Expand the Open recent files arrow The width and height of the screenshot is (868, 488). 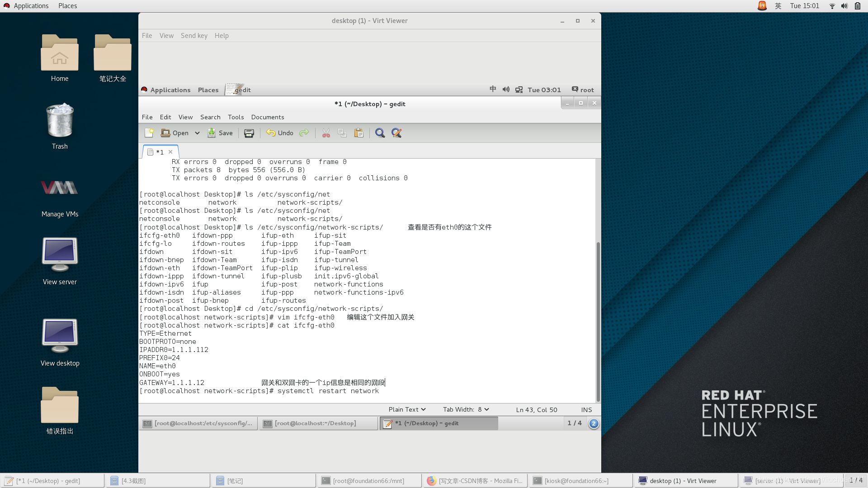pos(197,133)
